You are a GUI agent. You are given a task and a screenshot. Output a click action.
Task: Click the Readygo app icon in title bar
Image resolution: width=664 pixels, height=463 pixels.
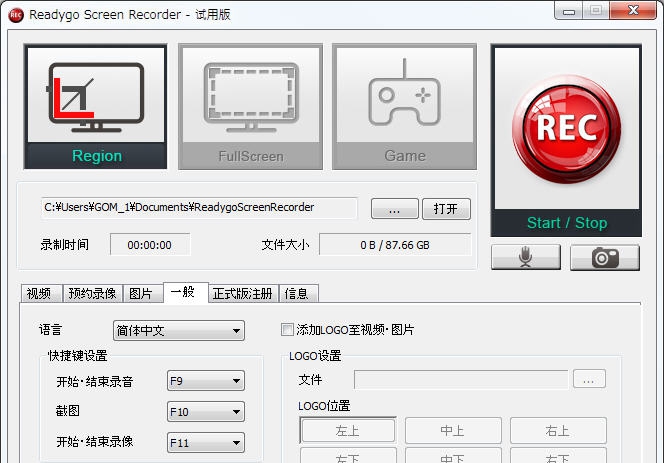pos(16,14)
